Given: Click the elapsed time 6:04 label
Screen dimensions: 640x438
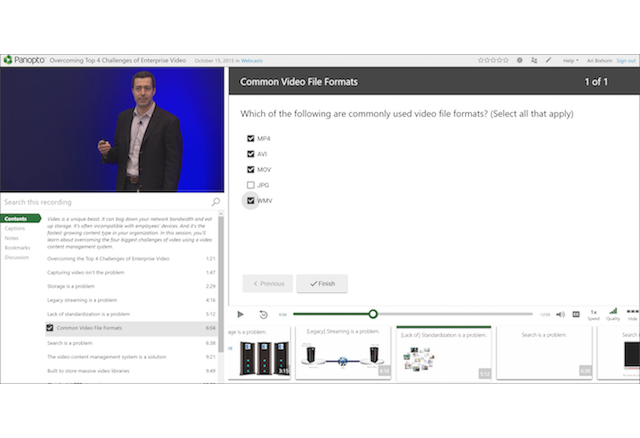Looking at the screenshot, I should coord(282,315).
